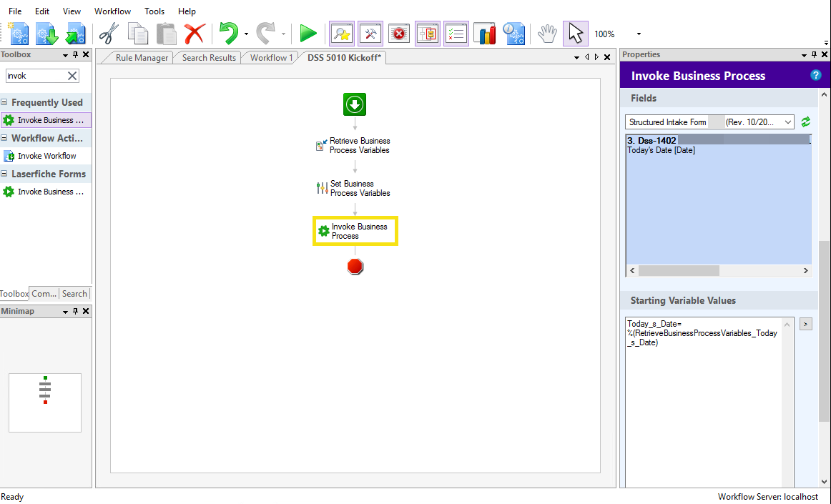Switch to the Rule Manager tab

pos(142,58)
